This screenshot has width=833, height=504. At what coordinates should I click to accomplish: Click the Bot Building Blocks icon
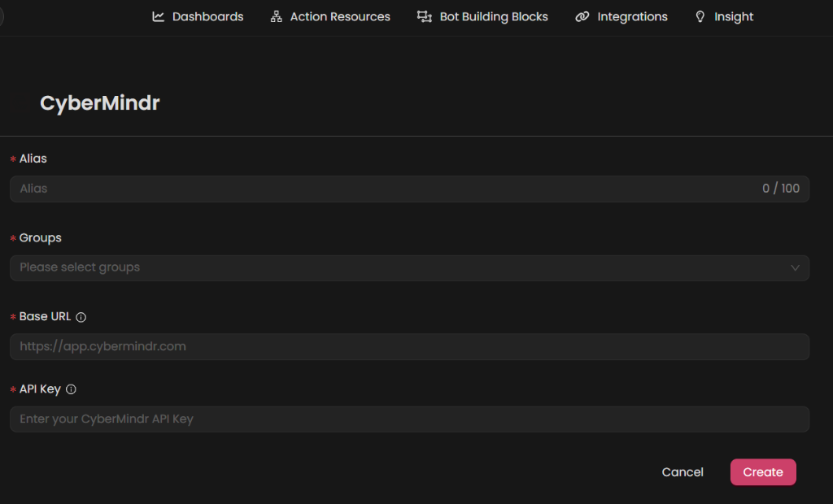[425, 16]
